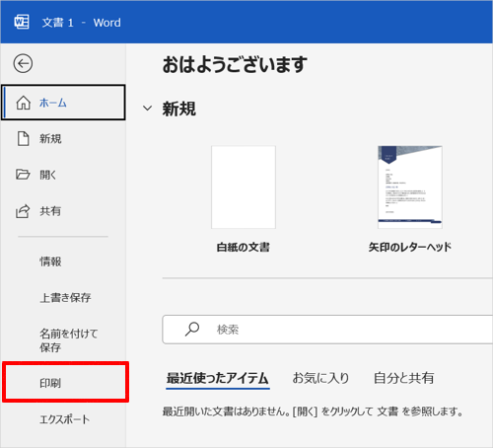Switch to the 自分と共有 tab
The height and width of the screenshot is (448, 493).
click(x=404, y=378)
